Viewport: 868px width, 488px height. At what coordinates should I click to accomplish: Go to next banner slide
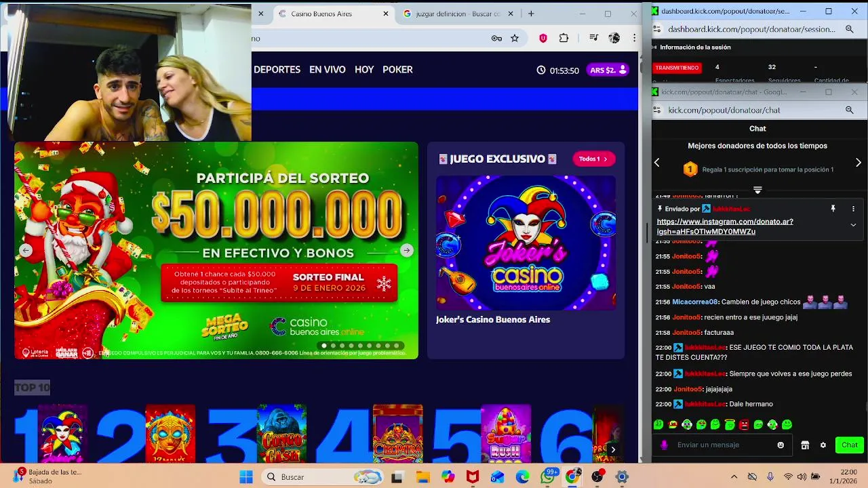pyautogui.click(x=407, y=250)
